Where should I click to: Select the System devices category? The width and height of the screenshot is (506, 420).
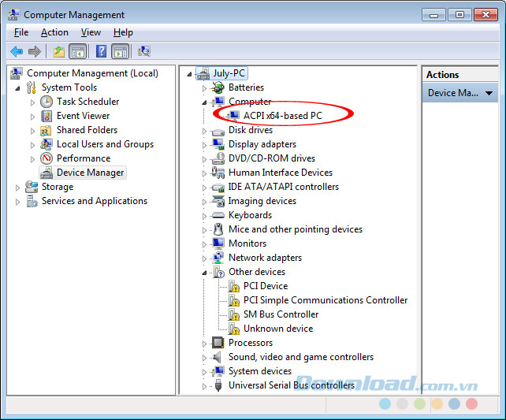(260, 371)
